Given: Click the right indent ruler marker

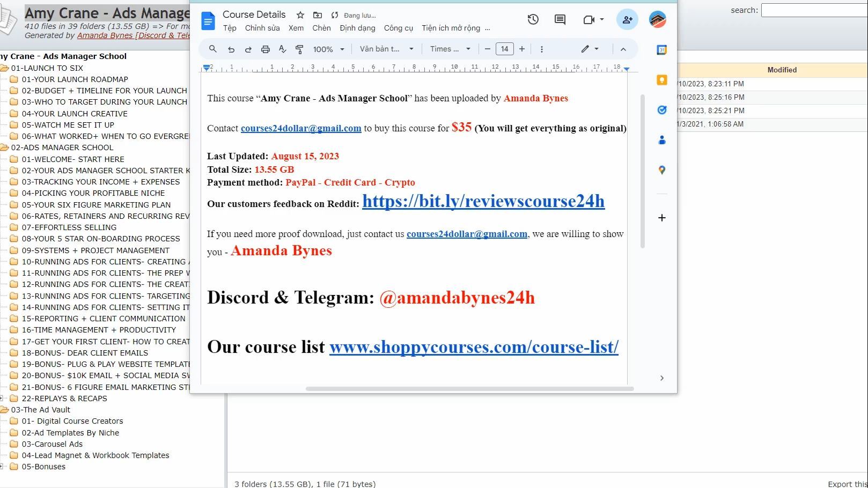Looking at the screenshot, I should [x=626, y=69].
